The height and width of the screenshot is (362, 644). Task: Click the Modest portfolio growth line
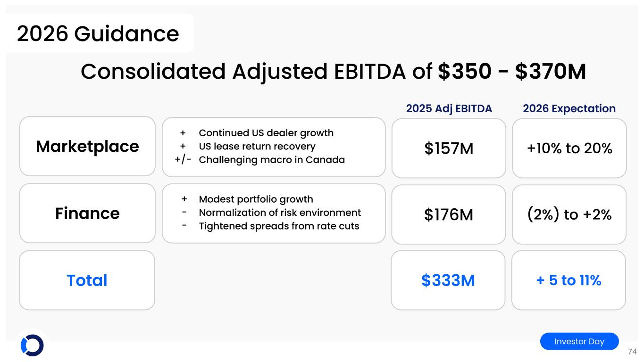pyautogui.click(x=256, y=199)
